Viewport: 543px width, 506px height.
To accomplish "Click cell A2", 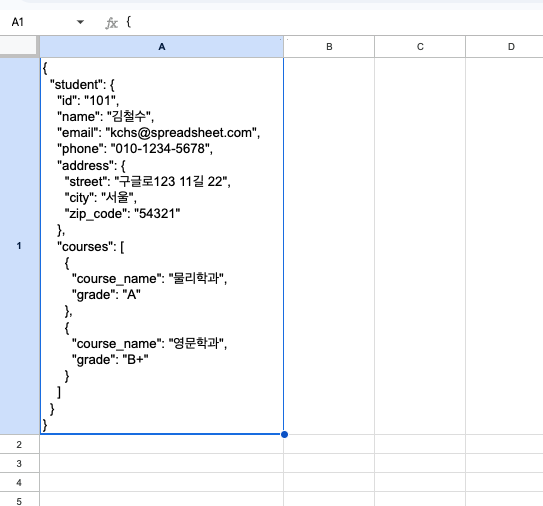I will coord(162,444).
